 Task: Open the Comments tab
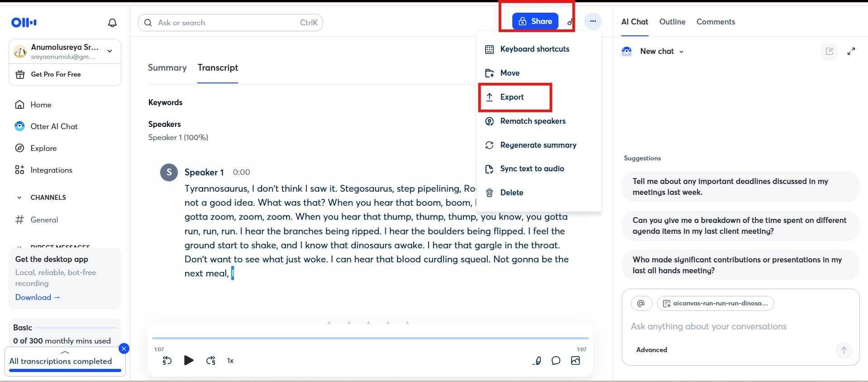pos(715,22)
